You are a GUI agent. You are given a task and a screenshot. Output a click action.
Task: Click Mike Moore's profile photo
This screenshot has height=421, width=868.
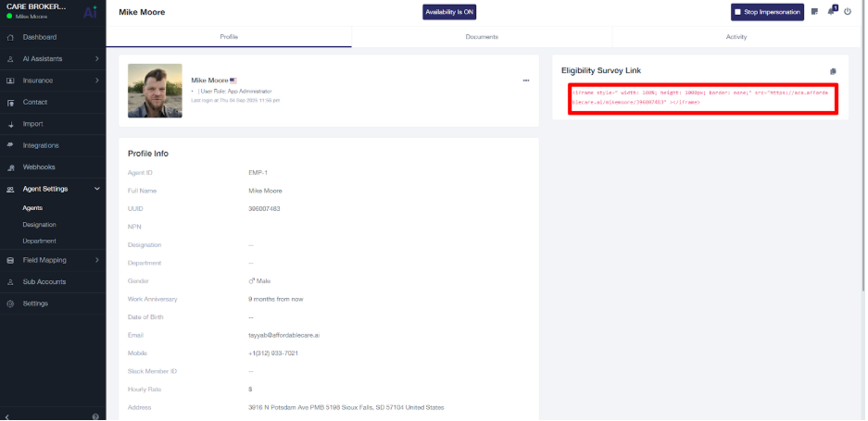(x=155, y=91)
